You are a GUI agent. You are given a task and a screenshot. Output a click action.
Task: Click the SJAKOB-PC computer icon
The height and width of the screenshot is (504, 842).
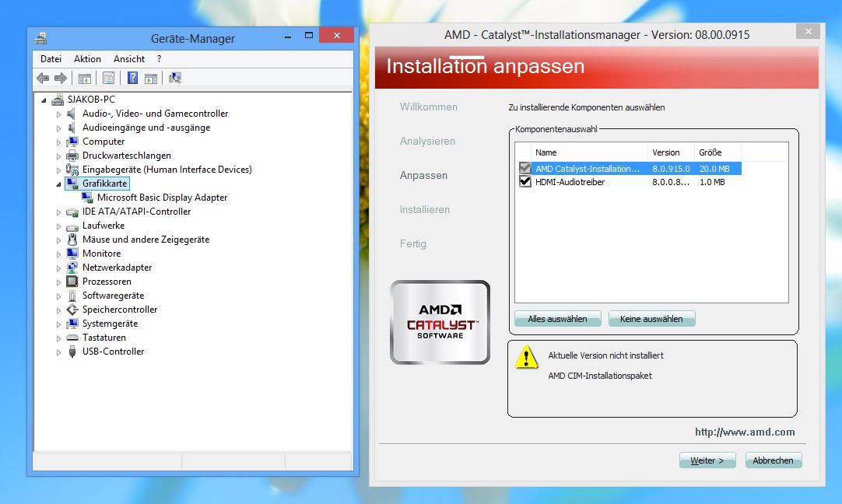pyautogui.click(x=58, y=100)
